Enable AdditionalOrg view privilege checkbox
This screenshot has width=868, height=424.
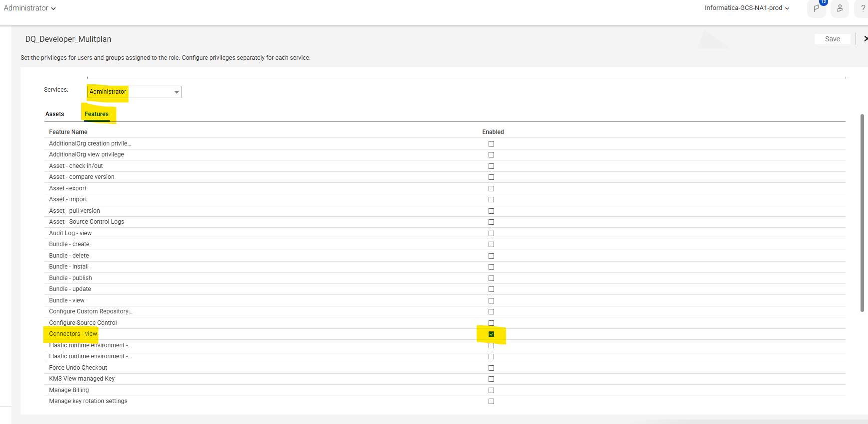[x=491, y=154]
